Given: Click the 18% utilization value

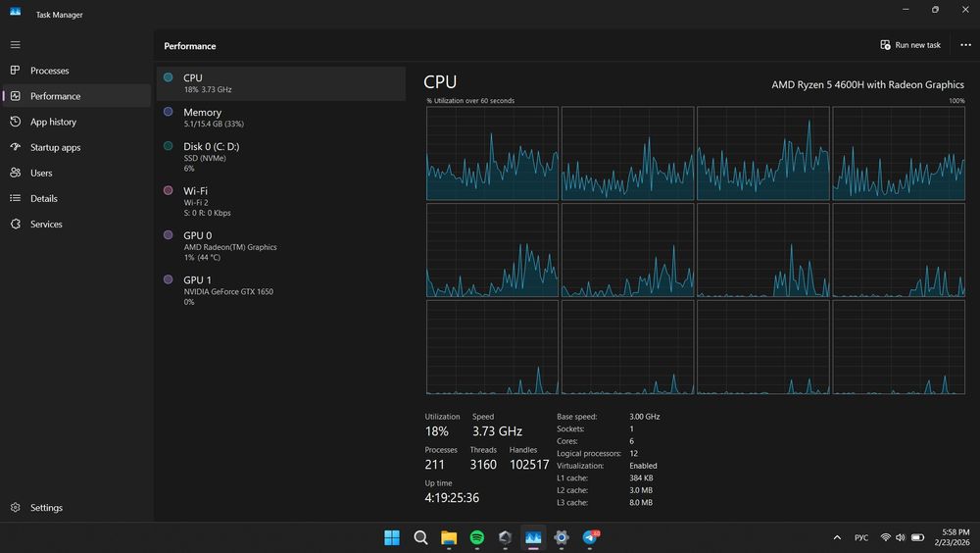Looking at the screenshot, I should pos(437,431).
